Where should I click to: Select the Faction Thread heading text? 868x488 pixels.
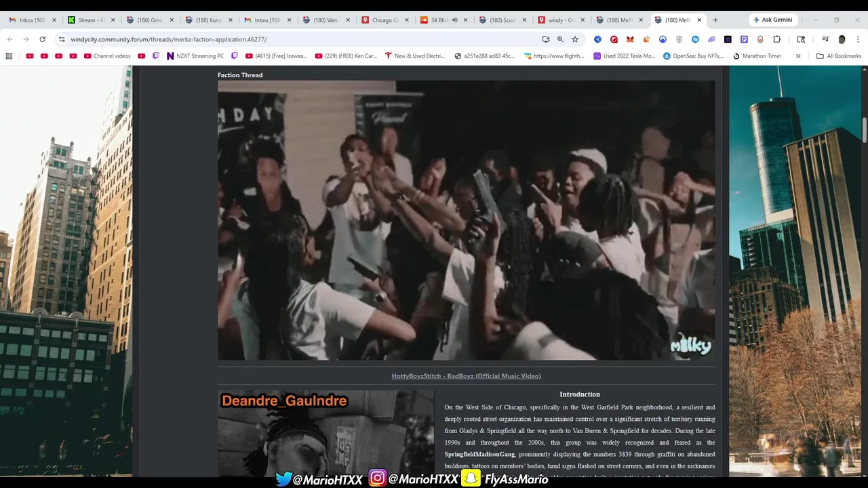click(x=240, y=75)
